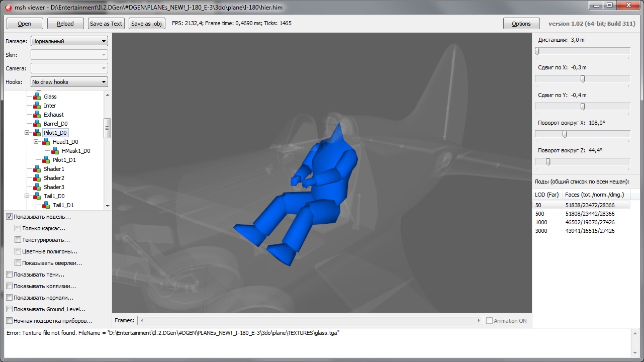
Task: Click the mesh icon next to Exhaust
Action: pyautogui.click(x=37, y=115)
